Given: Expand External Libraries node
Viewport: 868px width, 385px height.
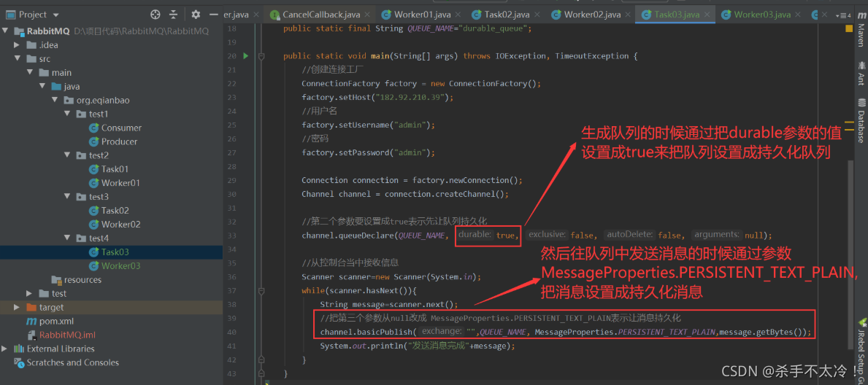Looking at the screenshot, I should click(x=6, y=349).
